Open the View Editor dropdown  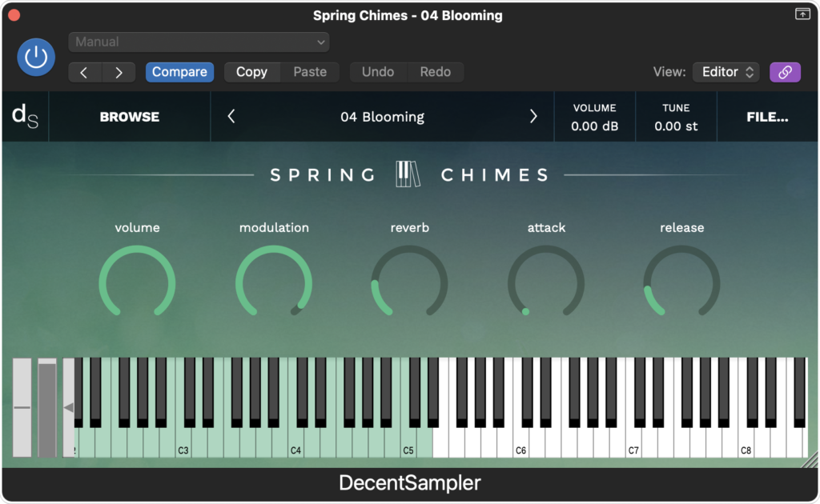click(x=726, y=72)
